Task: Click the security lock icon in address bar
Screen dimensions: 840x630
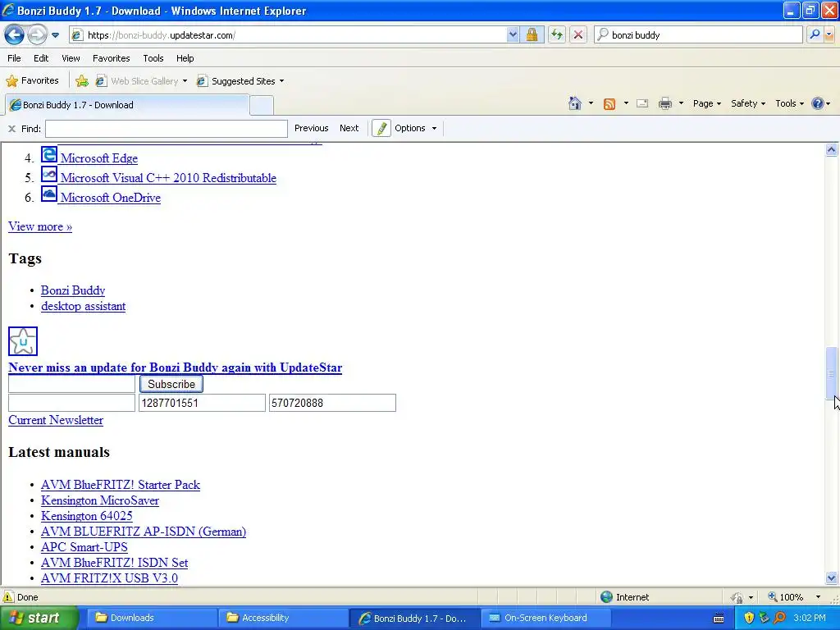Action: tap(532, 34)
